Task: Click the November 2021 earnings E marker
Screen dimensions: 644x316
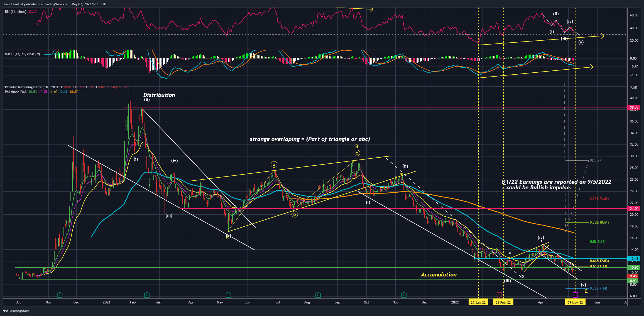Action: pos(404,295)
